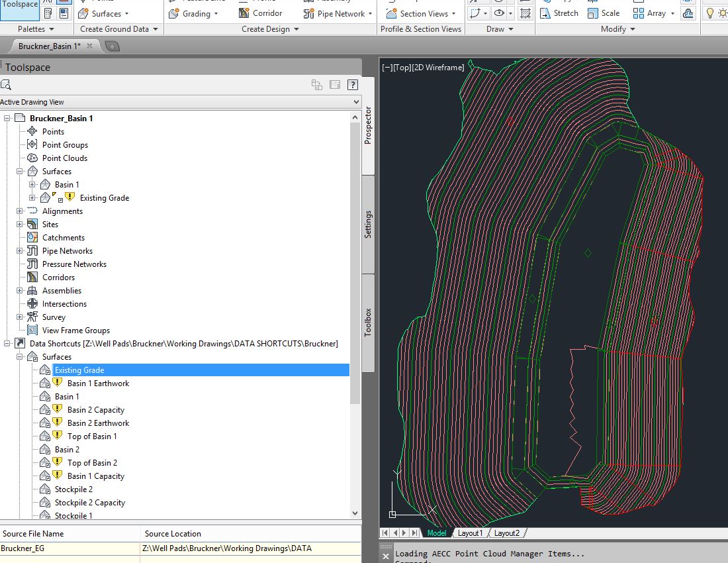Screen dimensions: 728x563
Task: Expand the Alignments node
Action: tap(19, 211)
